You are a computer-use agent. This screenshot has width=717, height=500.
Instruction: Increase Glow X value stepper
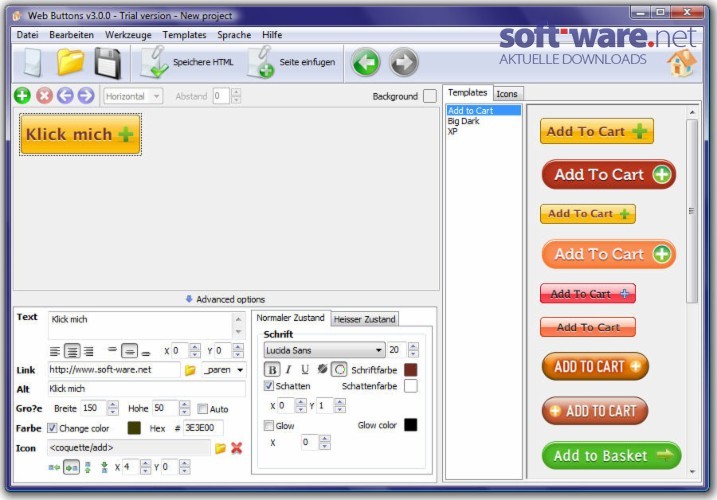click(x=325, y=439)
